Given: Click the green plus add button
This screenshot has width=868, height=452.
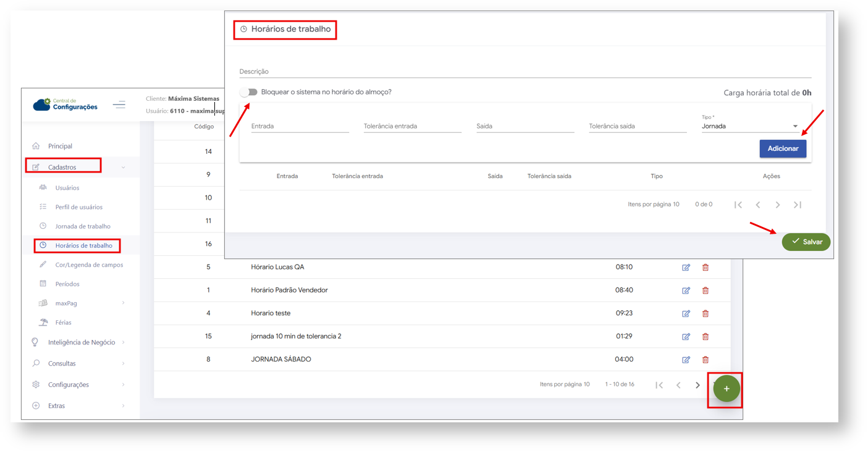Looking at the screenshot, I should 727,389.
